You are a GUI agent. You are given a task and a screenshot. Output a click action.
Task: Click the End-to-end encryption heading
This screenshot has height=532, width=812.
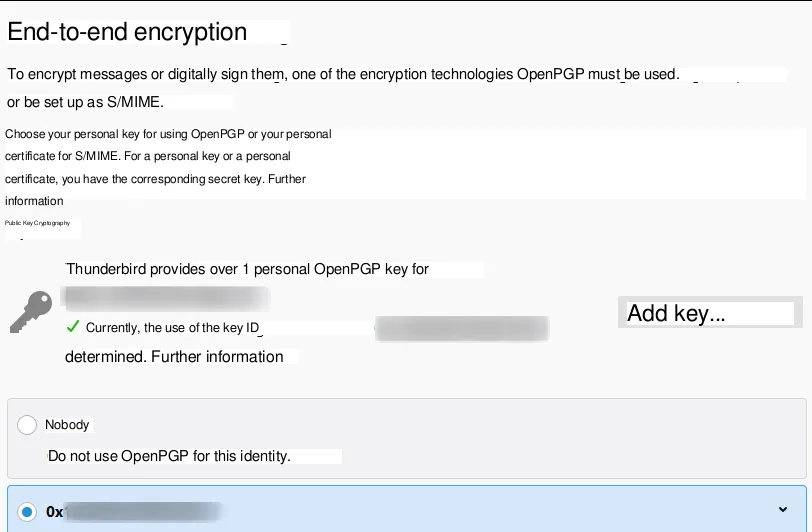coord(127,32)
